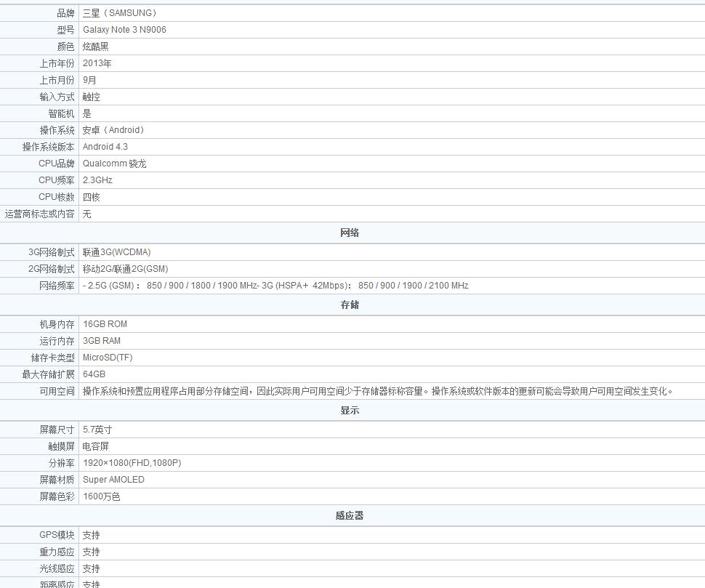Image resolution: width=705 pixels, height=588 pixels.
Task: Click the 品牌 row label
Action: coord(65,13)
